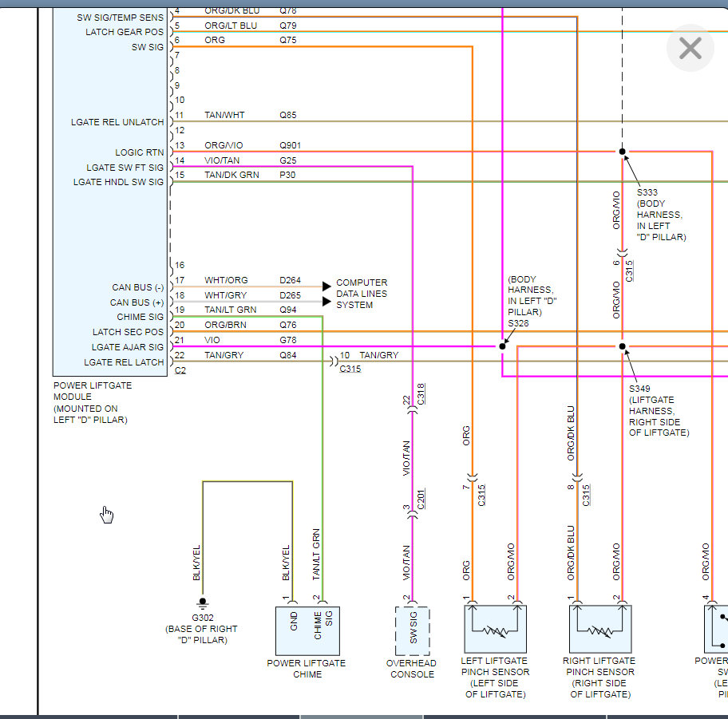This screenshot has height=719, width=728.
Task: Click the LGATE REL LATCH pin label
Action: pyautogui.click(x=124, y=362)
